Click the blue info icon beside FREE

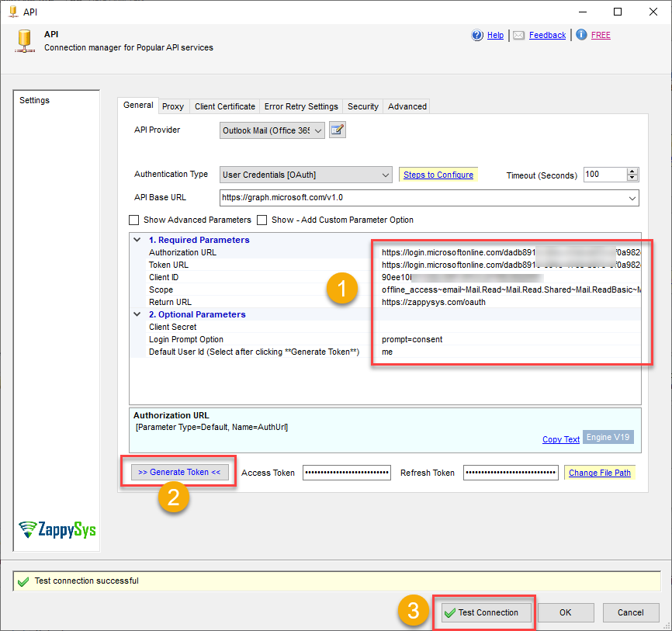(581, 35)
